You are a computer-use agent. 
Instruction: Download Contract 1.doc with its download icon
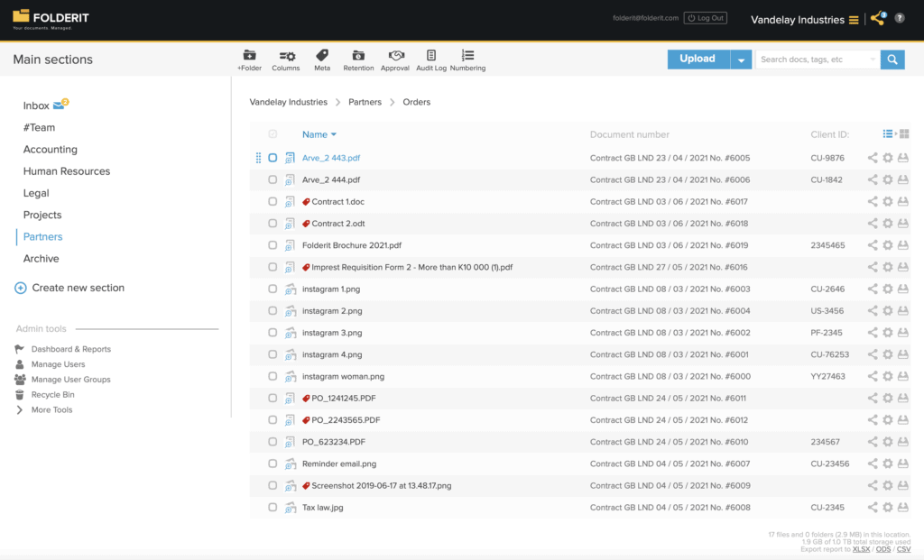pyautogui.click(x=902, y=201)
